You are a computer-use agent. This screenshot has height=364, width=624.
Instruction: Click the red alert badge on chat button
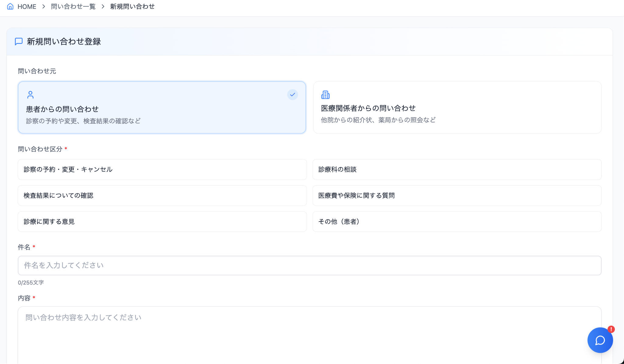click(611, 329)
